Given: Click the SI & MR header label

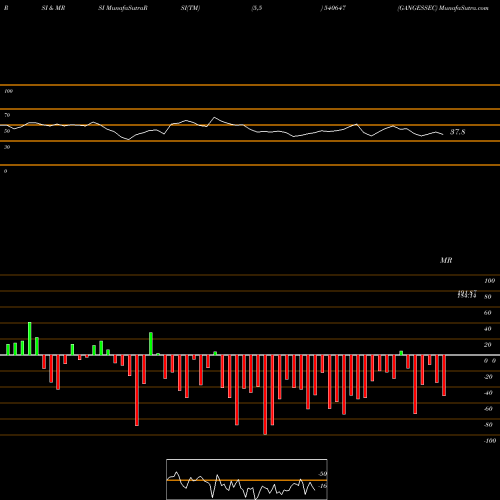Looking at the screenshot, I should (53, 8).
